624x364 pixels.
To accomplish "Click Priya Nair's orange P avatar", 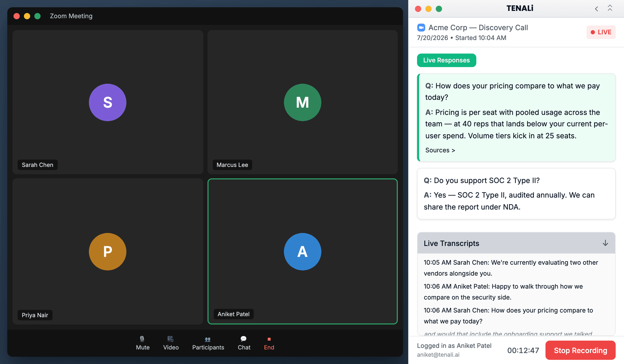I will (108, 252).
